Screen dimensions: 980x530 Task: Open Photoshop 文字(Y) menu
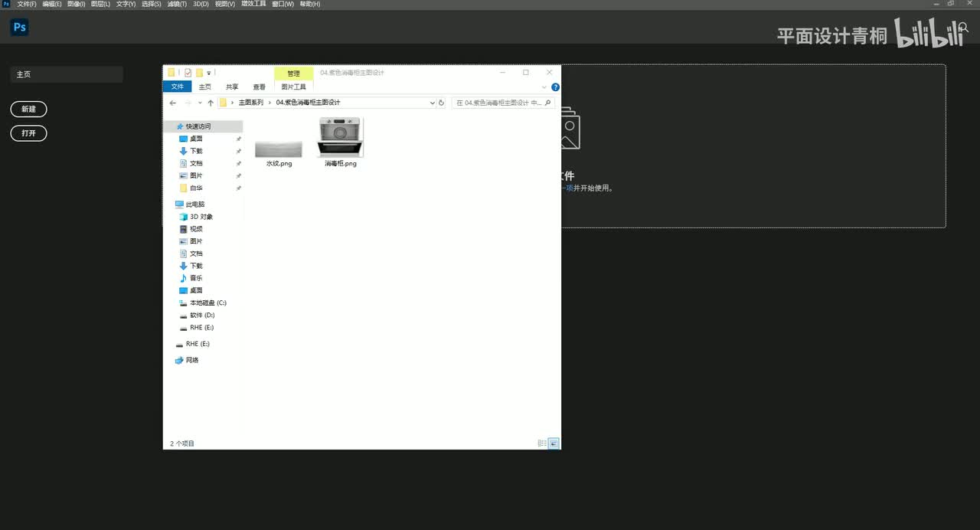pos(126,4)
